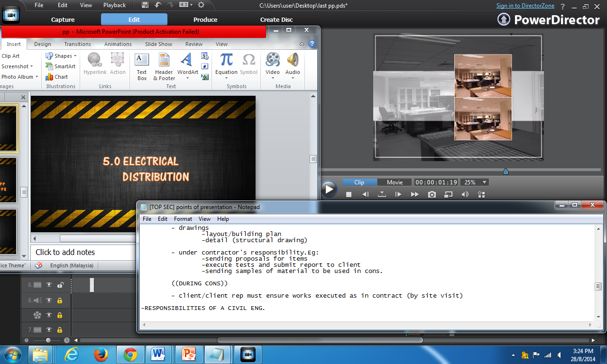Insert a Chart in PowerPoint
The height and width of the screenshot is (364, 607).
click(x=57, y=77)
